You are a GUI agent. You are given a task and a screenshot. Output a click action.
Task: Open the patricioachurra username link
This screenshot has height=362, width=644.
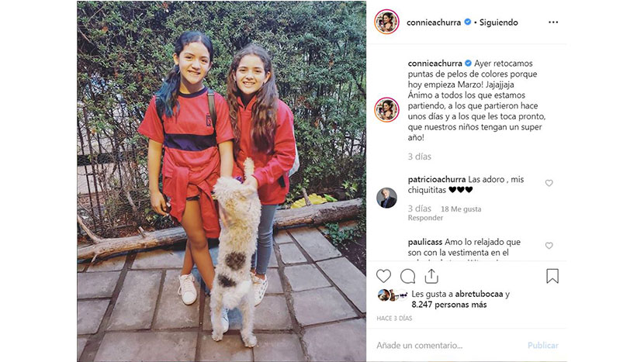(x=437, y=179)
